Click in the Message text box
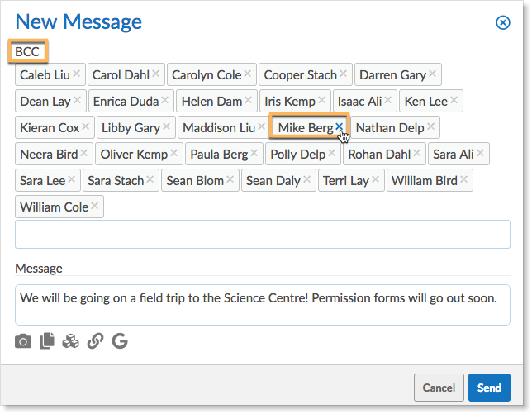This screenshot has height=414, width=532. tap(263, 305)
